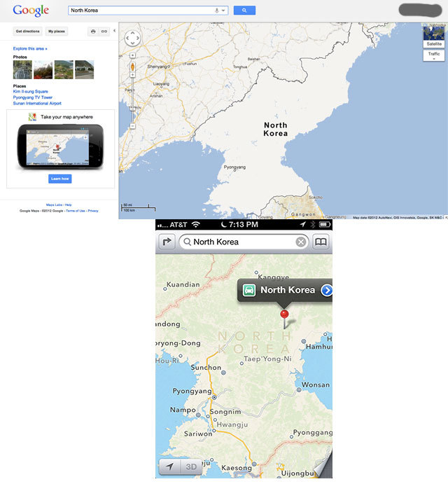Click the microphone icon in Google search box
The width and height of the screenshot is (448, 491).
pos(216,11)
